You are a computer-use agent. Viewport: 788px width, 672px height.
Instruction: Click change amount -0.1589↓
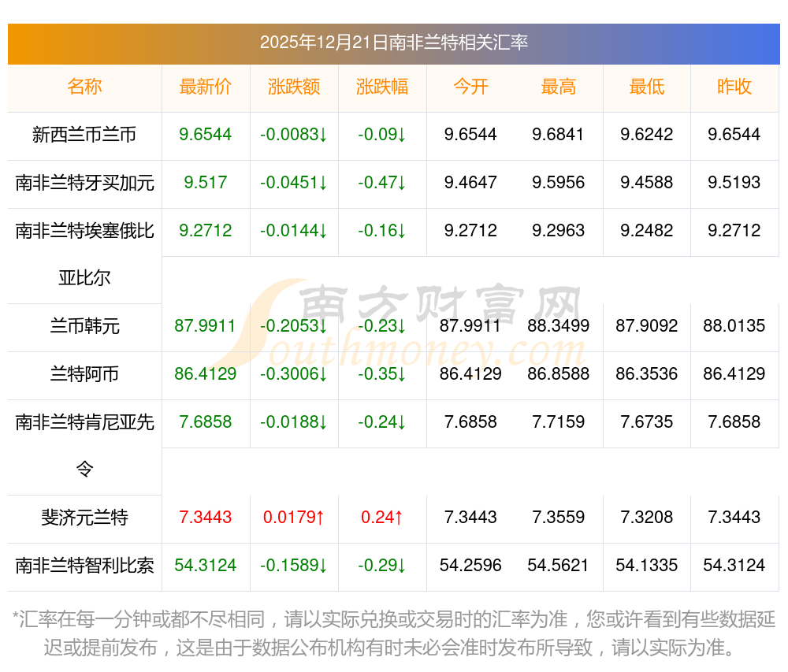tap(294, 566)
